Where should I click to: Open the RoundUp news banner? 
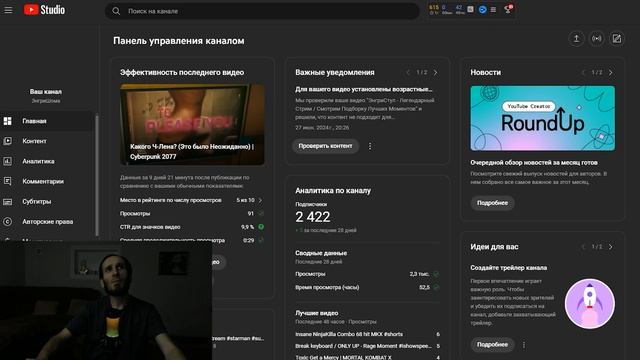pos(542,118)
